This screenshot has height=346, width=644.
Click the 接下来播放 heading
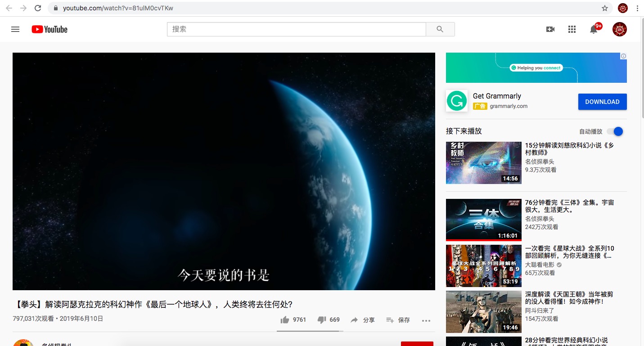click(464, 131)
